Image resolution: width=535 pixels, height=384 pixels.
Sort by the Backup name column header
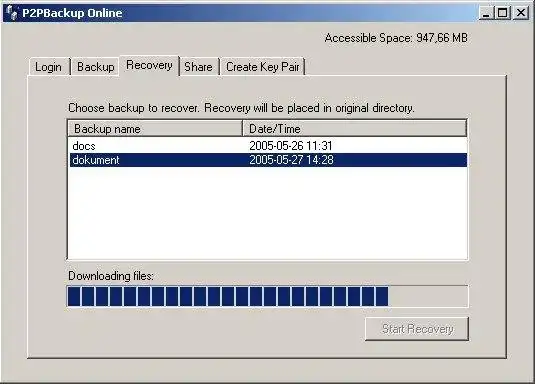[x=155, y=129]
